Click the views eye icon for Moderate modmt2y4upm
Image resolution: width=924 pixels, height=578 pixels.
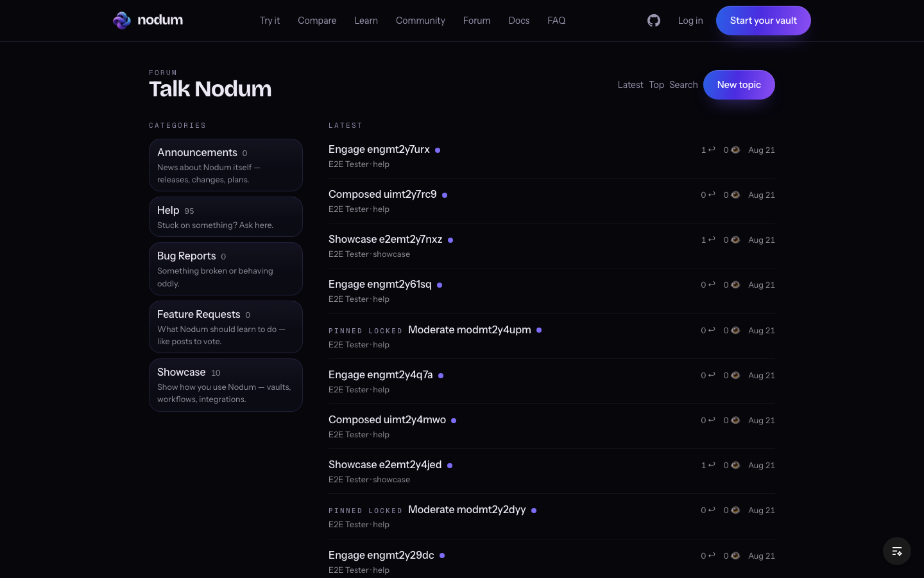click(x=735, y=330)
